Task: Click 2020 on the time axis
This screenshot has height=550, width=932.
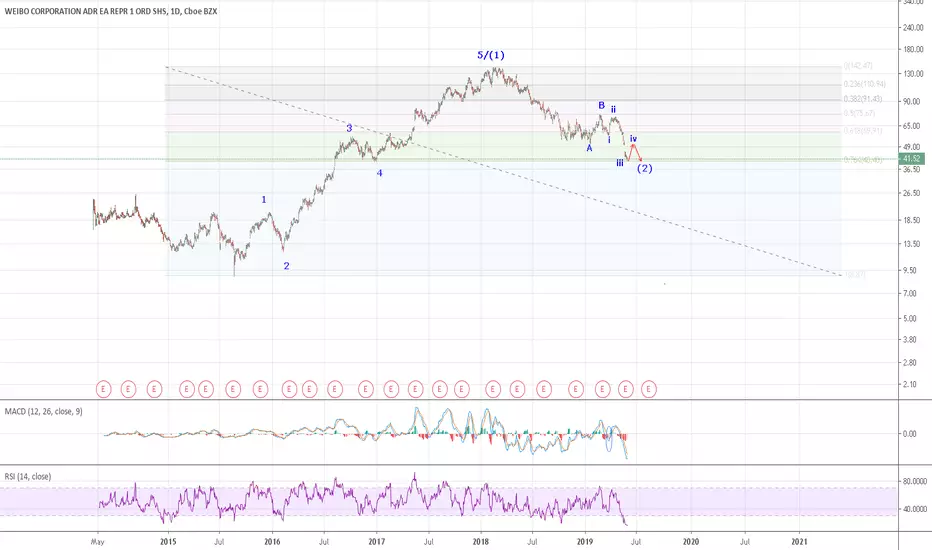Action: point(691,542)
